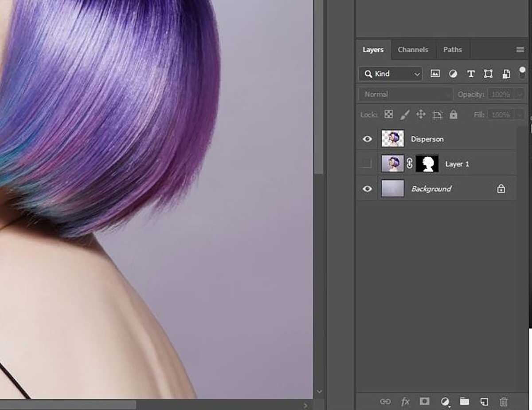Viewport: 532px width, 410px height.
Task: Select the filter for text layers icon
Action: tap(470, 74)
